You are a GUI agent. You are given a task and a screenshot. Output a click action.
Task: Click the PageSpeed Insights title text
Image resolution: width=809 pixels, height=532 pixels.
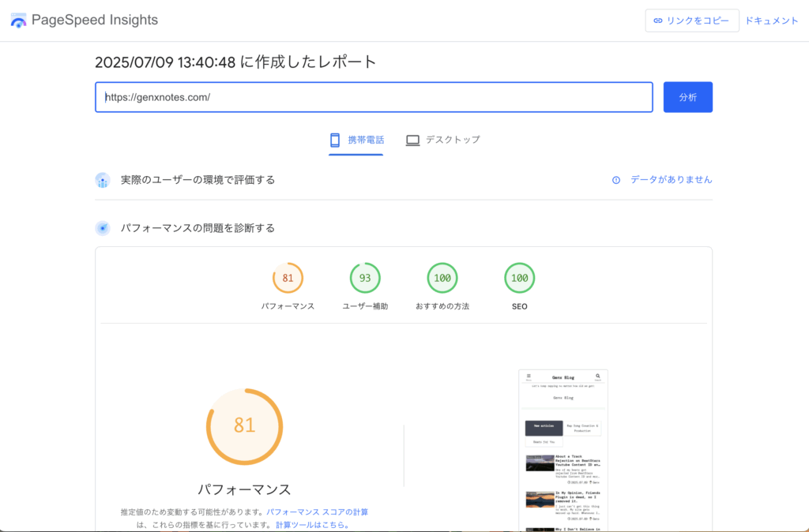point(95,20)
